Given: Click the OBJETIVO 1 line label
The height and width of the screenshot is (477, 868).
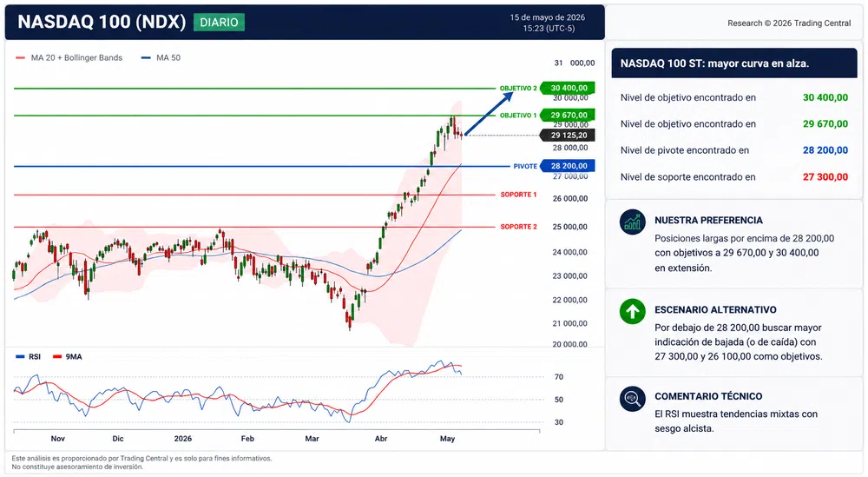Looking at the screenshot, I should pyautogui.click(x=518, y=116).
